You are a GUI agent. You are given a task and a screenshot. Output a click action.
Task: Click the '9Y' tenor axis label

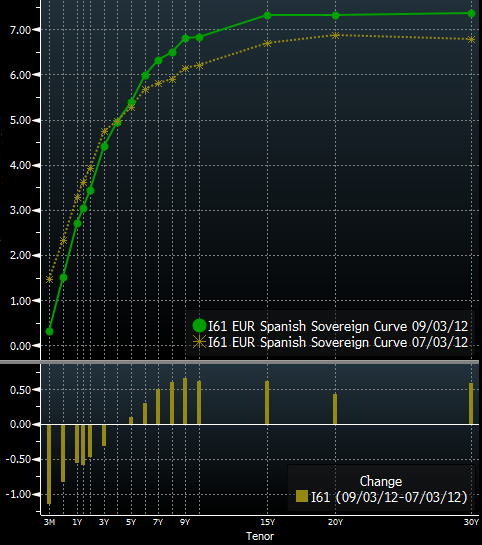pos(185,522)
